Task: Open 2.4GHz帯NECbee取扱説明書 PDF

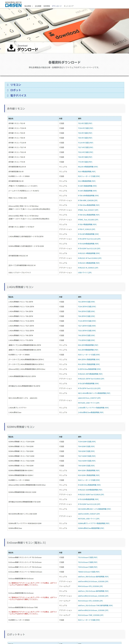Action: [91, 412]
